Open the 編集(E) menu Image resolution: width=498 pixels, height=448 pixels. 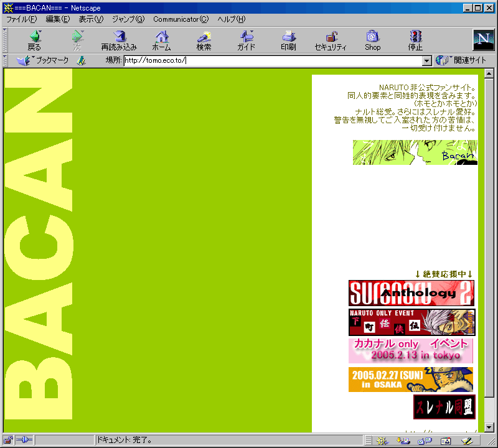[57, 19]
